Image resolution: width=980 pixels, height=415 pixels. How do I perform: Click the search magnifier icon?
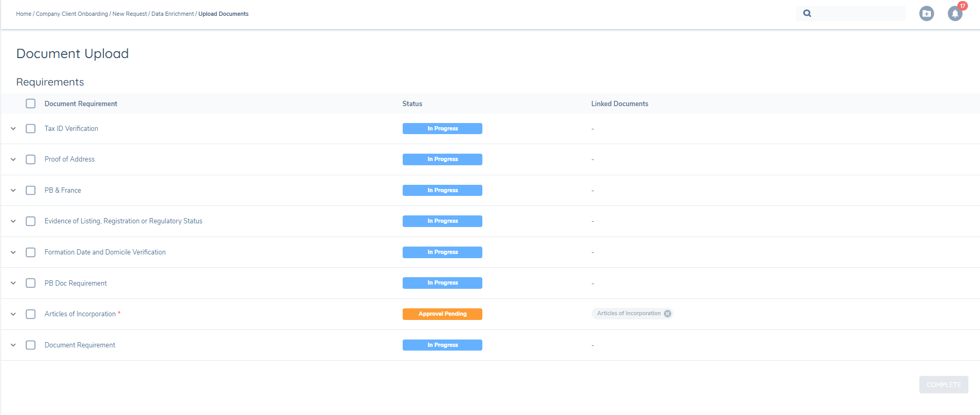click(807, 14)
